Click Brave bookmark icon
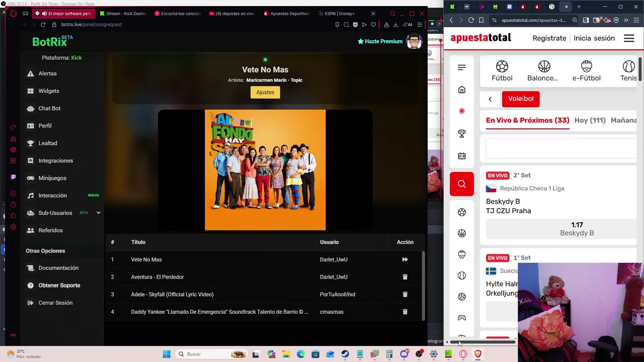 [481, 20]
